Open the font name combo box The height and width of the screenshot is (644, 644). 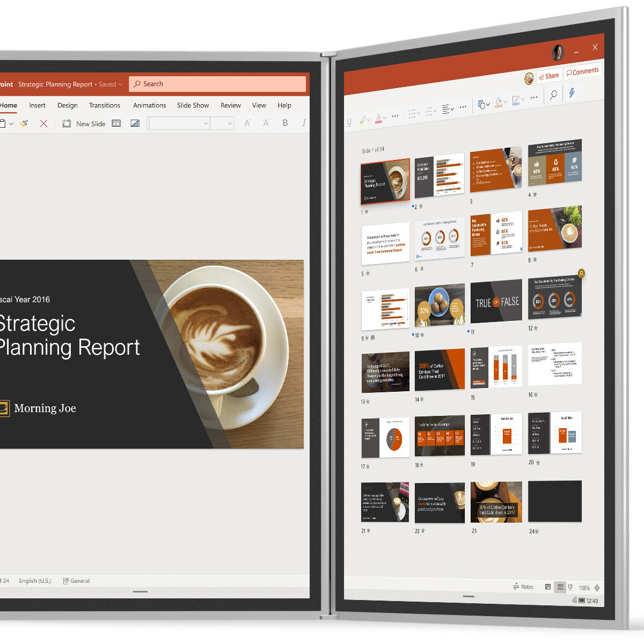pos(179,123)
